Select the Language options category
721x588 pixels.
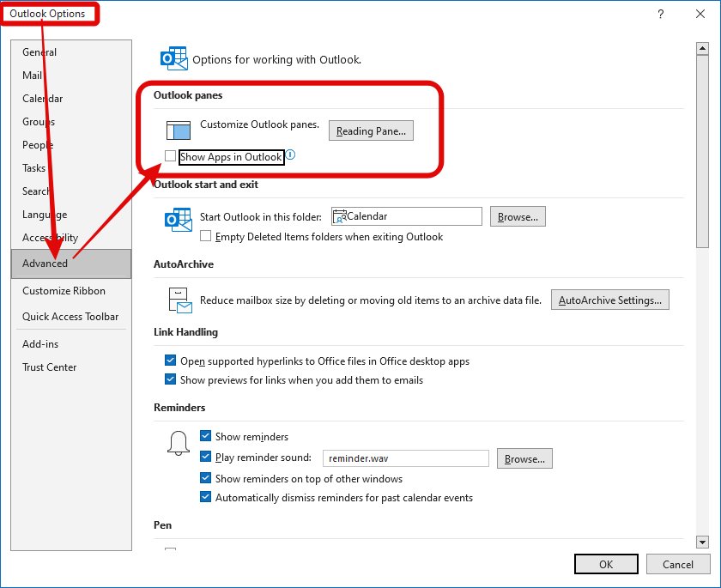point(71,215)
